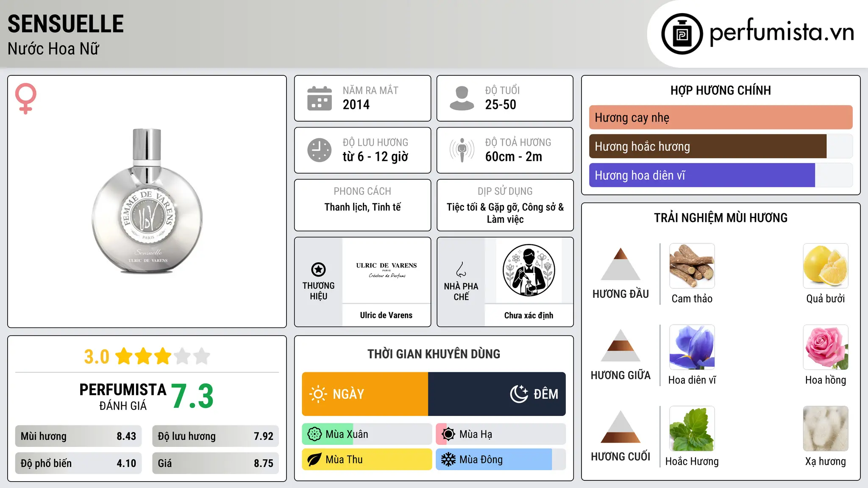Click the Mùi hương score 8.43
Viewport: 868px width, 488px height.
click(126, 436)
